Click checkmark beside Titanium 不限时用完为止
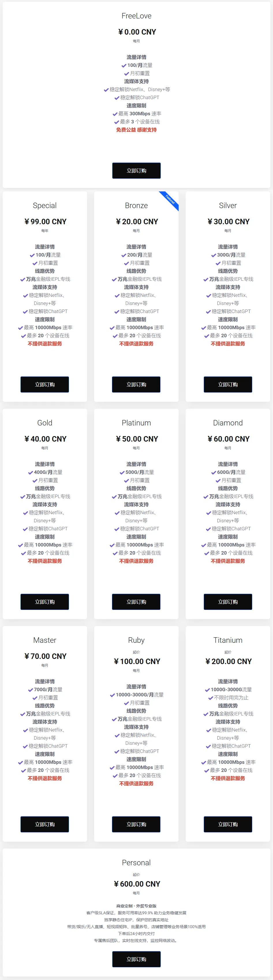 click(x=211, y=698)
